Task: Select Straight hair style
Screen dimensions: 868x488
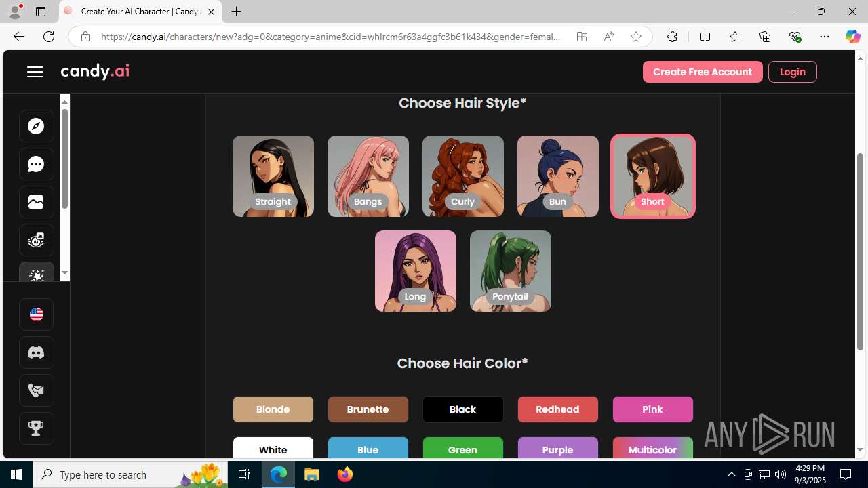Action: 273,176
